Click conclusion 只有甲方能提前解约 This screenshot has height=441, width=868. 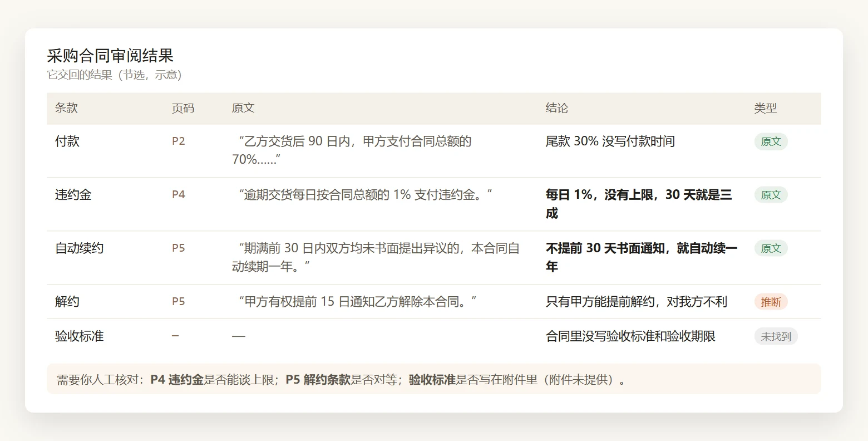coord(637,302)
